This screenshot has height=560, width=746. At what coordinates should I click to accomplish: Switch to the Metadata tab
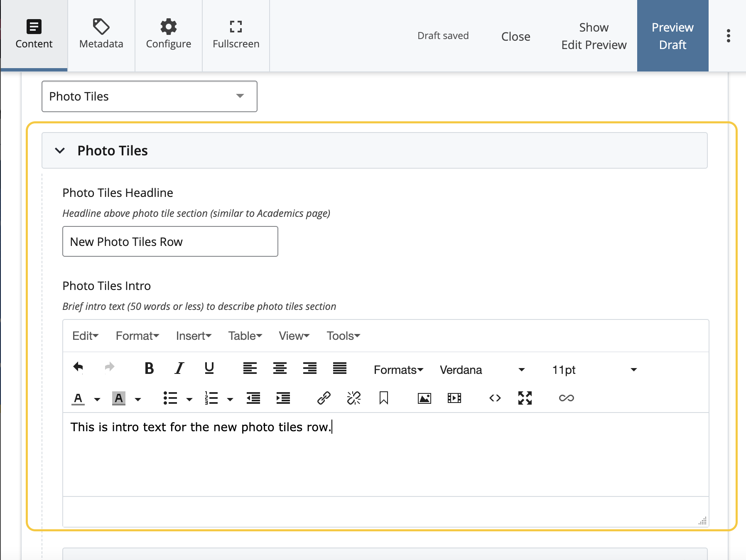click(101, 35)
